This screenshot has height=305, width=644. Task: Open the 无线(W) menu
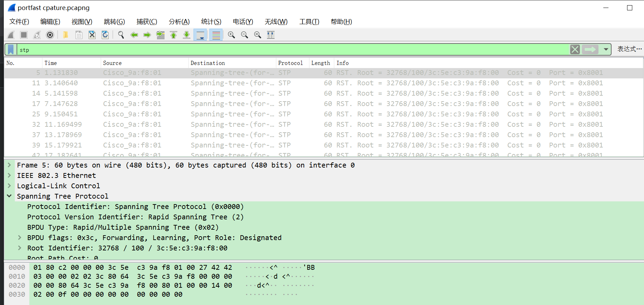pos(276,22)
